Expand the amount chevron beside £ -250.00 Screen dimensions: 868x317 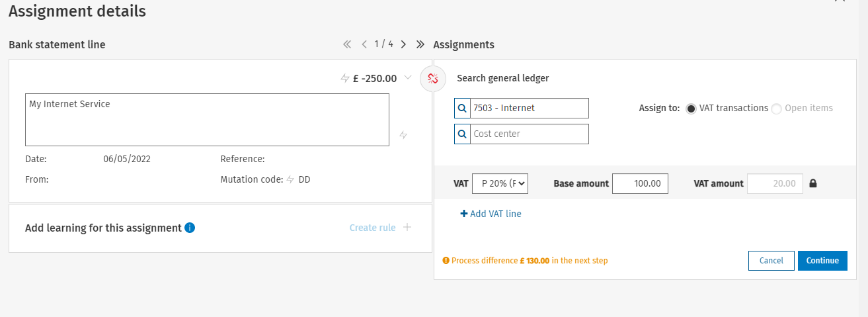pos(408,77)
